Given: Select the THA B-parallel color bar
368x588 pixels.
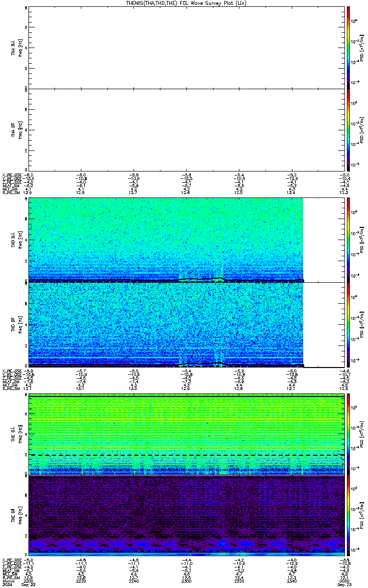Looking at the screenshot, I should pyautogui.click(x=348, y=130).
